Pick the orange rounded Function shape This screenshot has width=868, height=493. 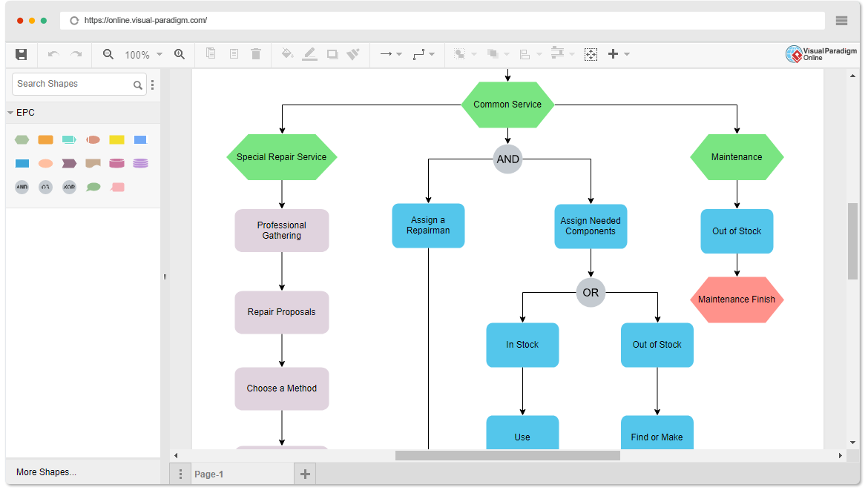coord(45,139)
